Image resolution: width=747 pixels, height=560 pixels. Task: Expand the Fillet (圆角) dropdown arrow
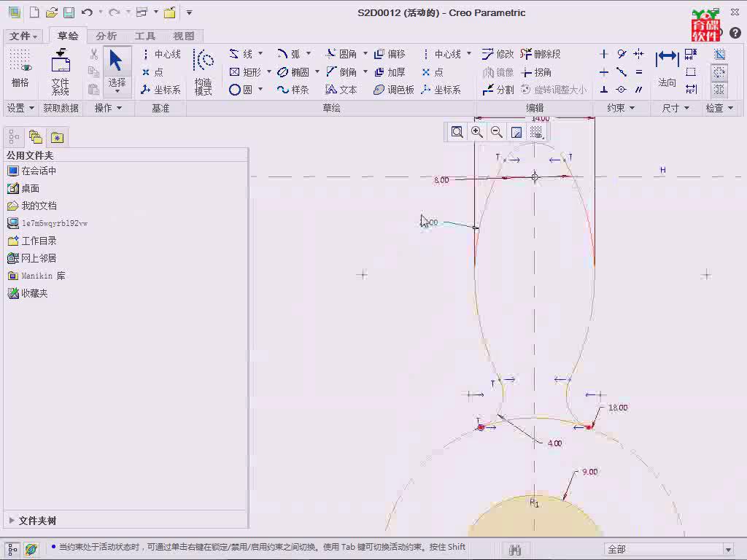click(365, 53)
